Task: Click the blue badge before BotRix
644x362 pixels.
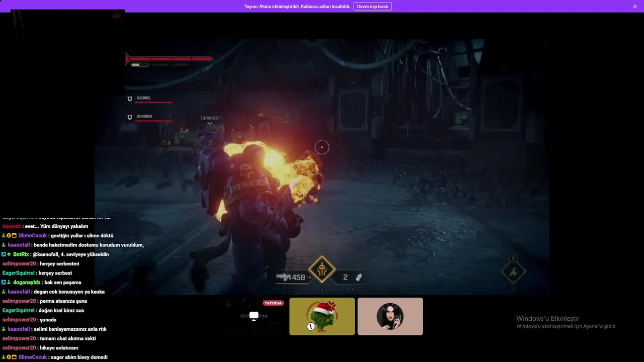Action: [4, 254]
